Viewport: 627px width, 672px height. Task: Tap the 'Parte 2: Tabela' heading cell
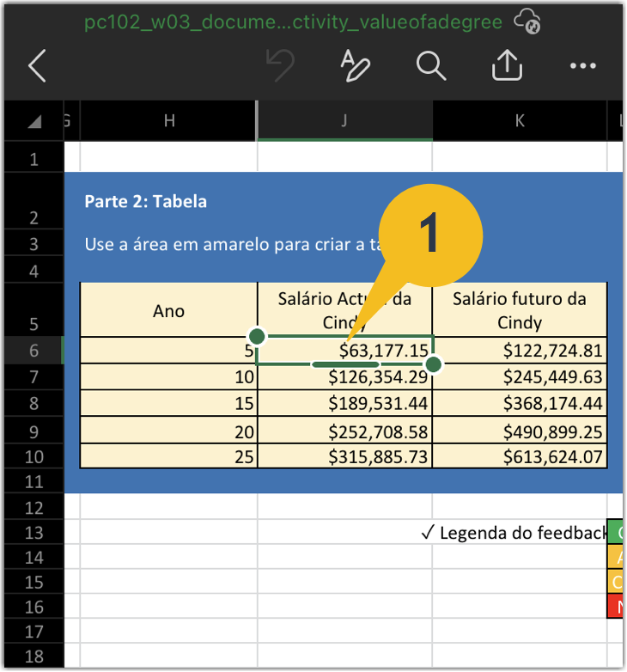146,201
